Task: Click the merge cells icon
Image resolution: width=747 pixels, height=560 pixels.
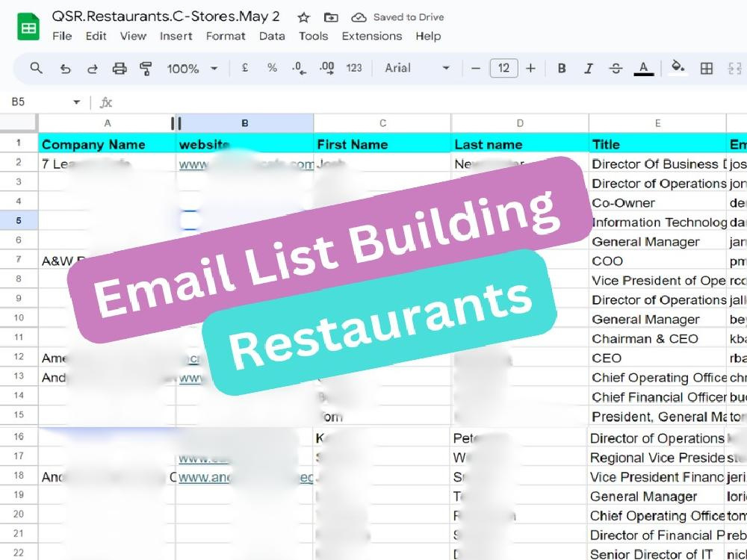Action: coord(735,69)
